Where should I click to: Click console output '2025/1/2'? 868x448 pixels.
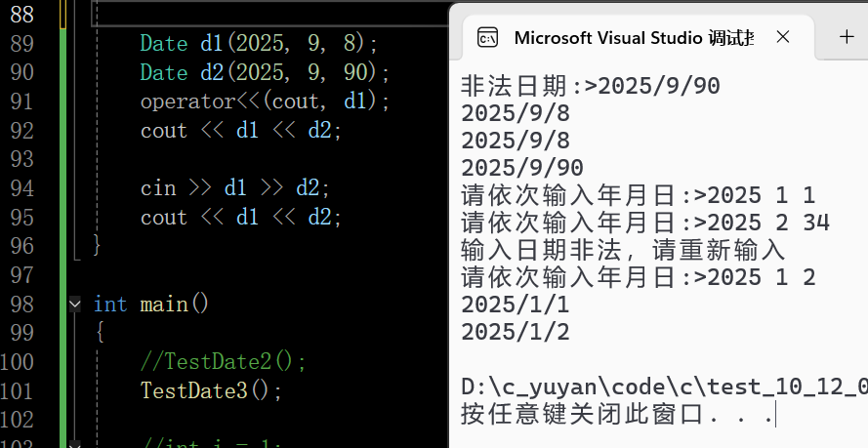pyautogui.click(x=516, y=332)
